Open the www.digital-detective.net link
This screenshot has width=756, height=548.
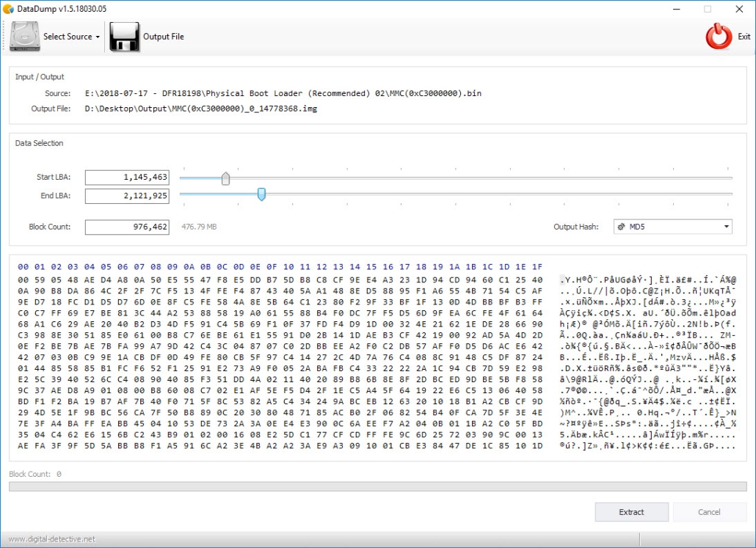(52, 539)
